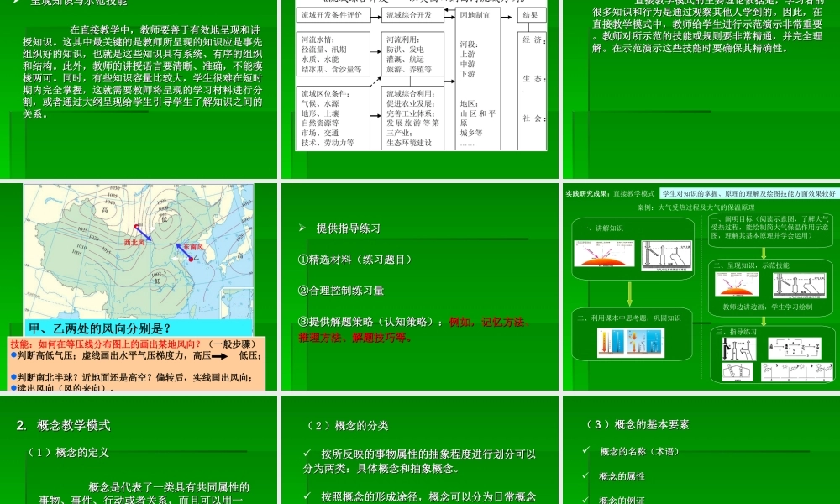840x504 pixels.
Task: Select the 三、指导练习 box
Action: click(x=772, y=354)
